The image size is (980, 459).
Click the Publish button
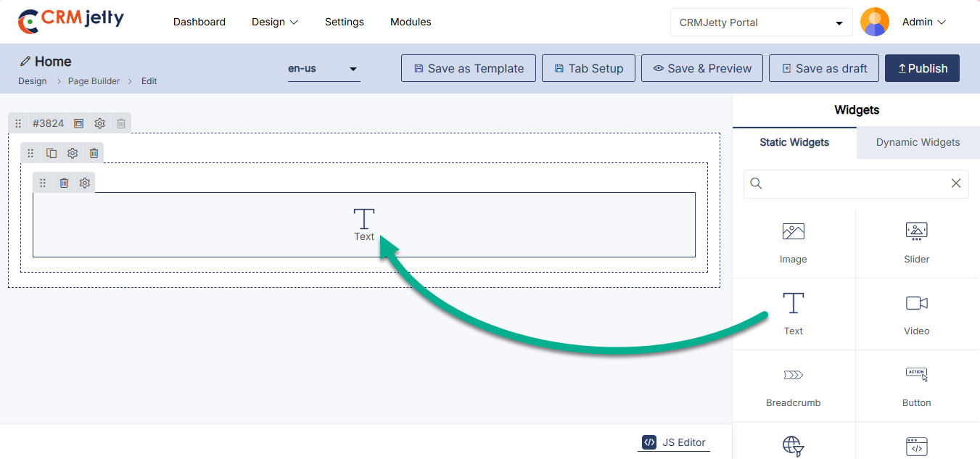[x=922, y=68]
